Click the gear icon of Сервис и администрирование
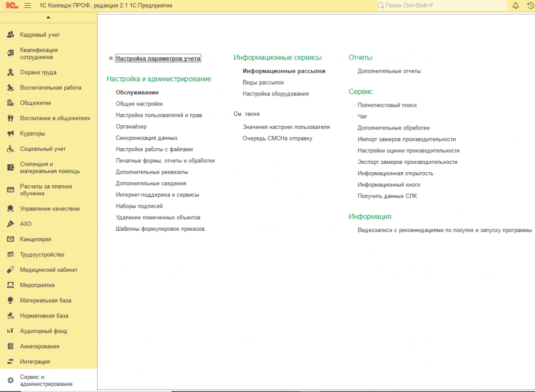Image resolution: width=535 pixels, height=392 pixels. pyautogui.click(x=10, y=381)
